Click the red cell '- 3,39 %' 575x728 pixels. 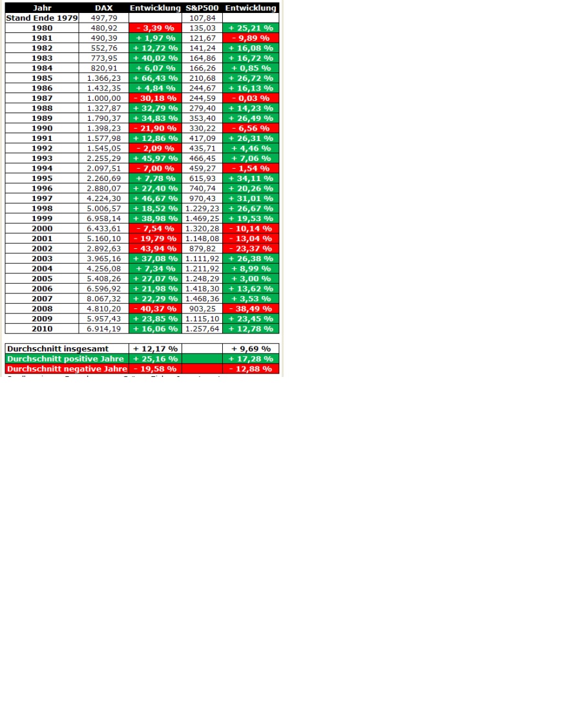tap(156, 28)
